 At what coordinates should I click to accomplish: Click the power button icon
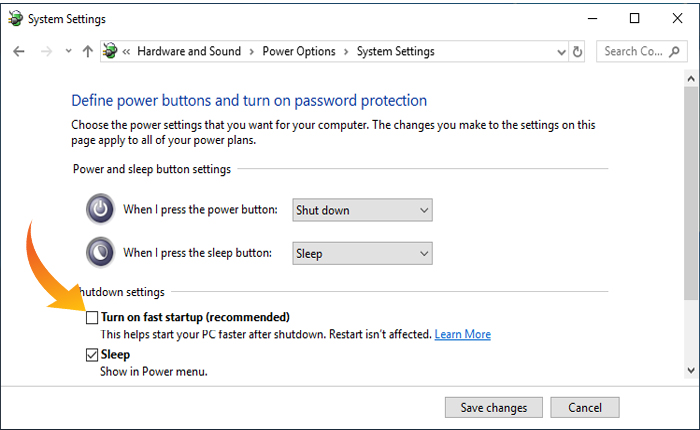pos(101,210)
